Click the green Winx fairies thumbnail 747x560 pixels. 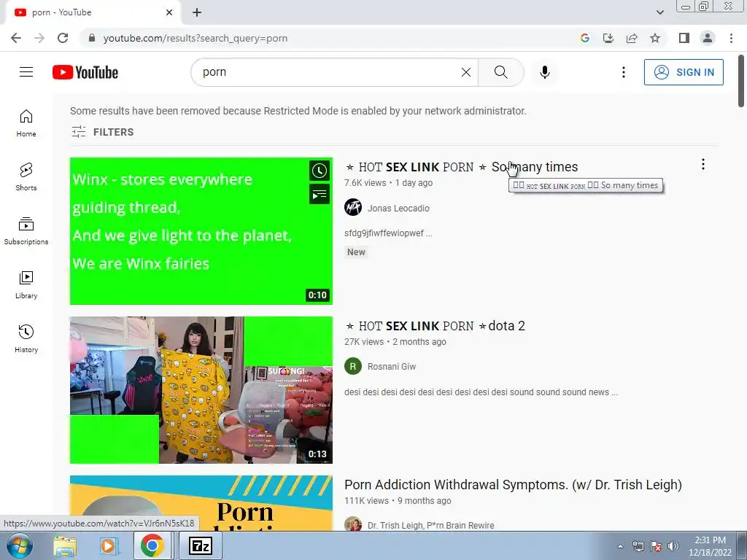pos(201,231)
